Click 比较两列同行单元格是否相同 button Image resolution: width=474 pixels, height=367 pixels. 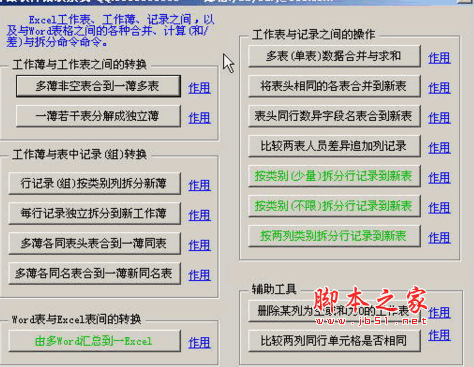334,341
